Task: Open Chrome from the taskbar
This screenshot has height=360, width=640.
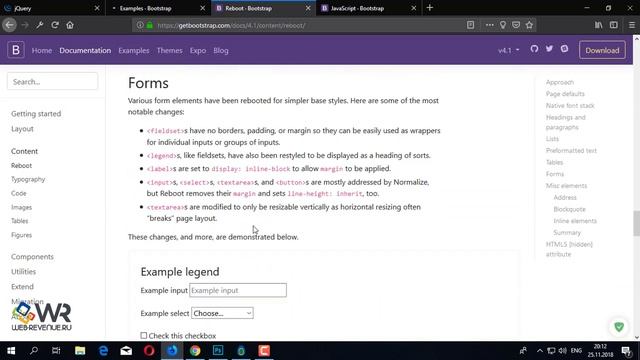Action: 195,351
